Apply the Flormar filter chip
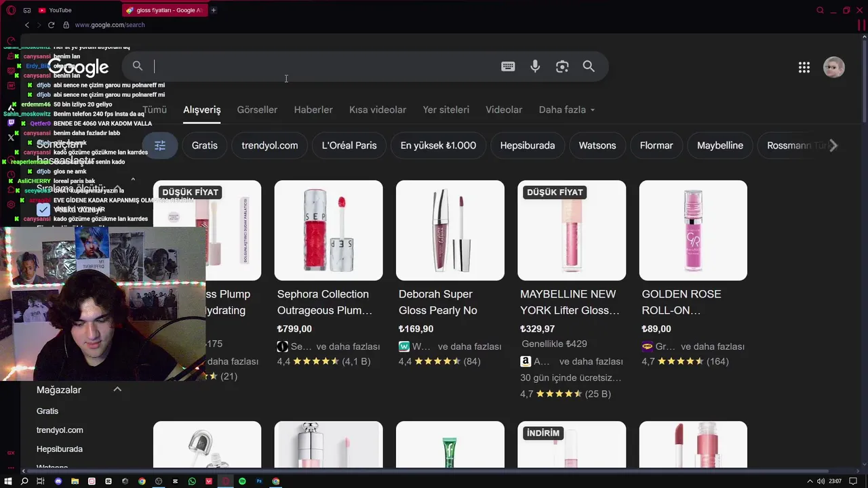 [x=656, y=146]
